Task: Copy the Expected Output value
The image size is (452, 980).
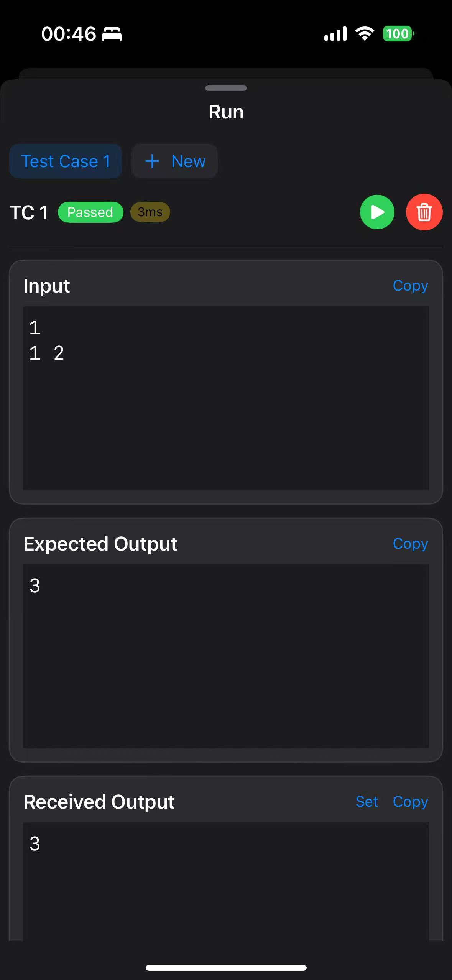Action: point(410,543)
